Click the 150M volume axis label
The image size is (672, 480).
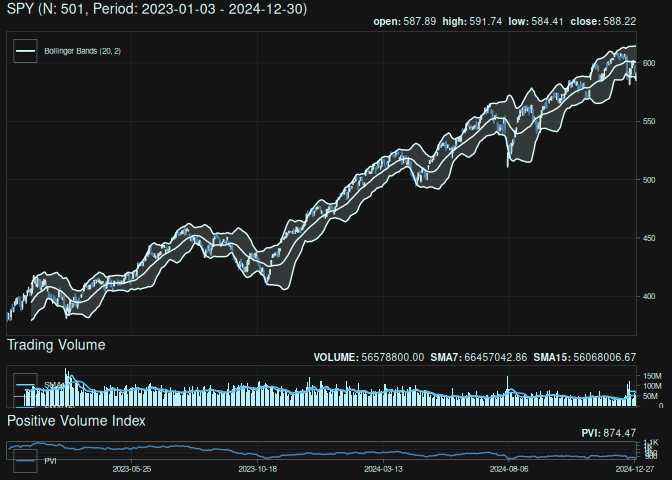pyautogui.click(x=652, y=376)
